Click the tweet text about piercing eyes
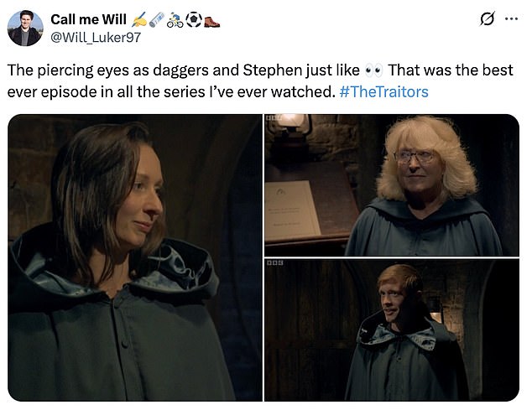The height and width of the screenshot is (410, 532). tap(260, 81)
